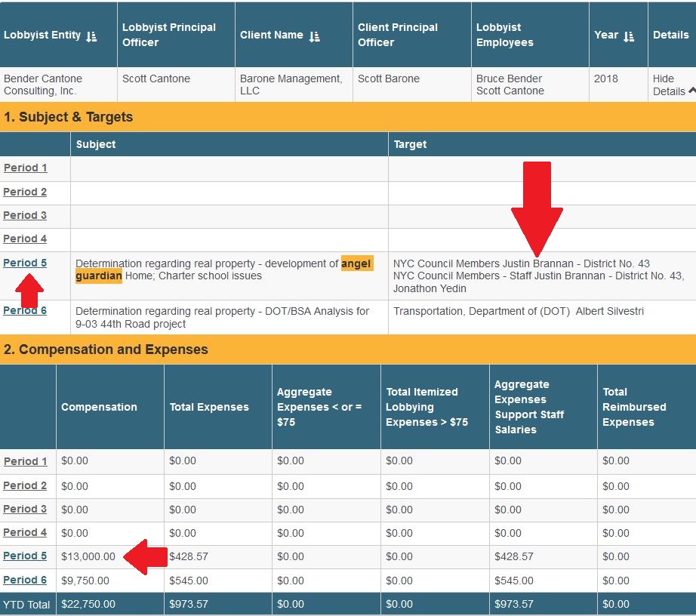This screenshot has width=696, height=616.
Task: Open Period 5 link in Subject & Targets
Action: click(x=25, y=263)
